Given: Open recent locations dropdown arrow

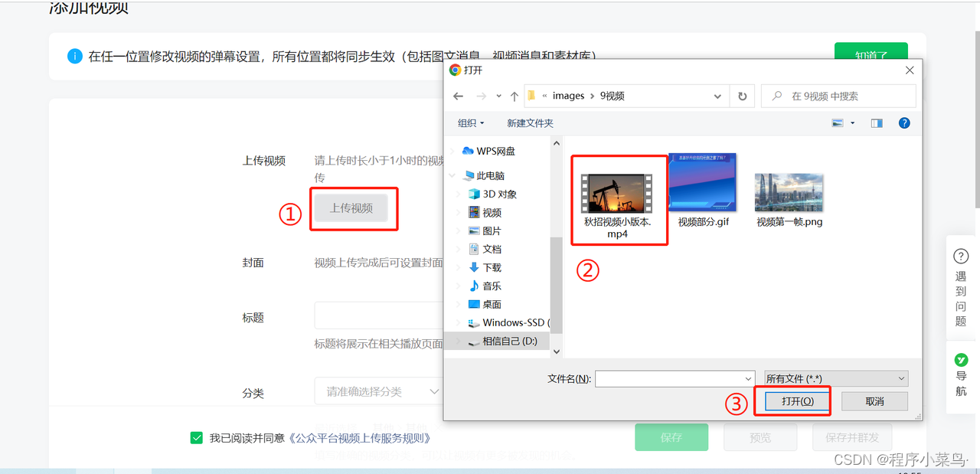Looking at the screenshot, I should [499, 96].
